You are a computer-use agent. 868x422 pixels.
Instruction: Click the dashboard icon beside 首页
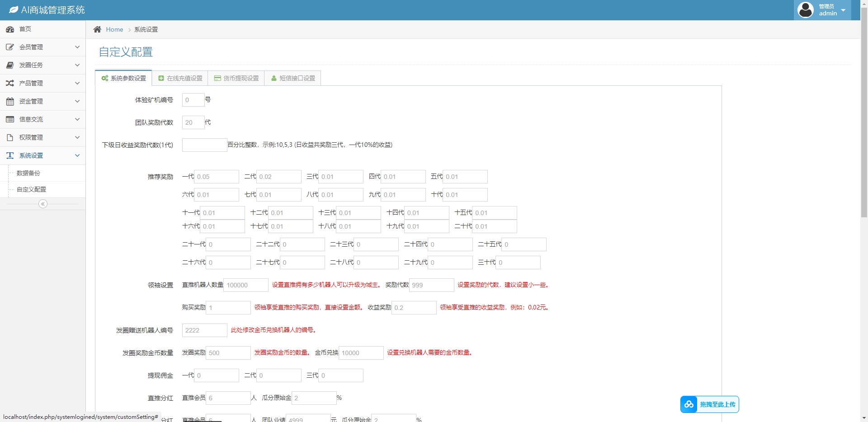tap(10, 29)
